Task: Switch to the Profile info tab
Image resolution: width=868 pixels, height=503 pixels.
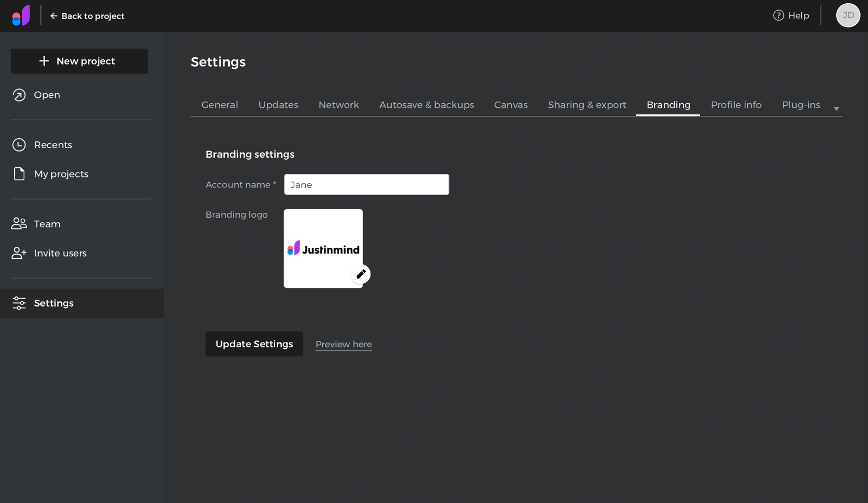Action: tap(736, 105)
